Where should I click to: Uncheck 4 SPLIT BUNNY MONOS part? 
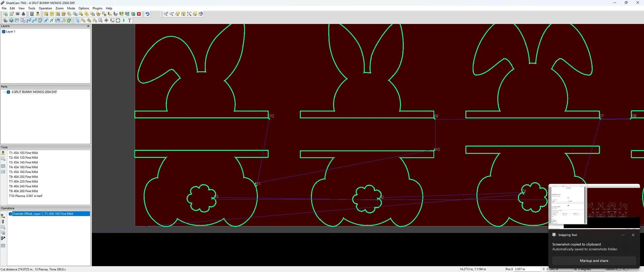pyautogui.click(x=9, y=92)
